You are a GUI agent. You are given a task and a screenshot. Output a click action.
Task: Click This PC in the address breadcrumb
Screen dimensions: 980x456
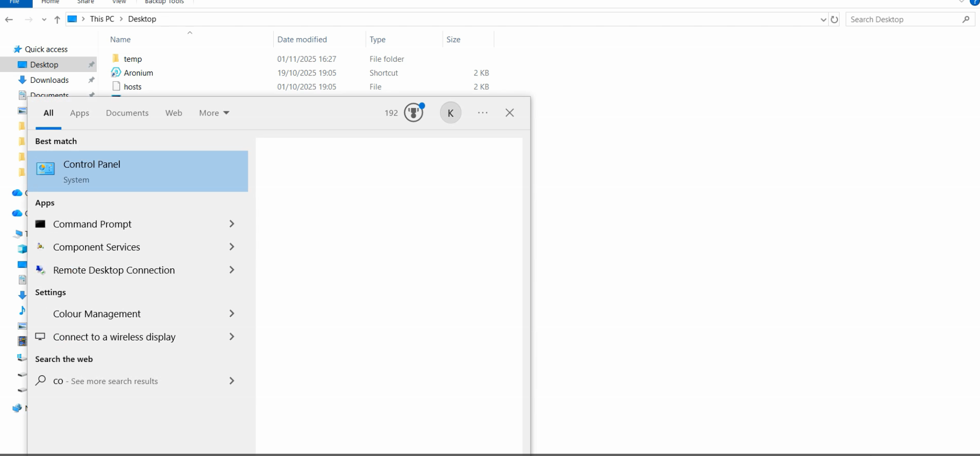[x=102, y=19]
